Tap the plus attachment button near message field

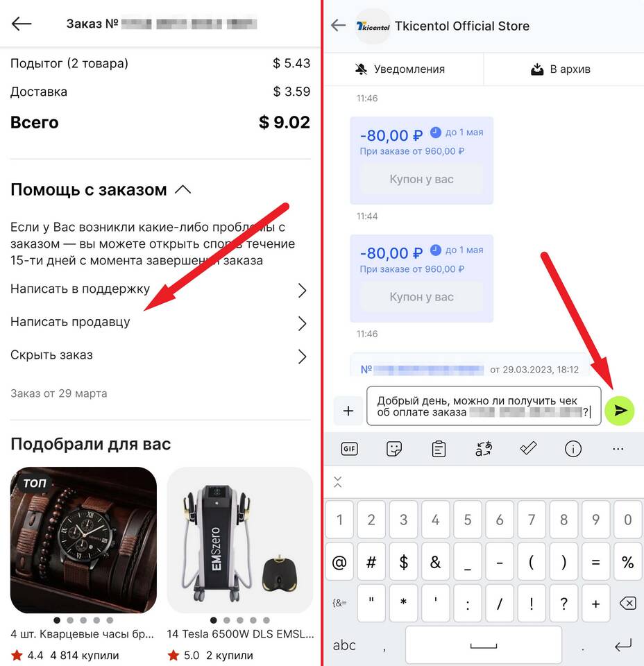click(348, 411)
